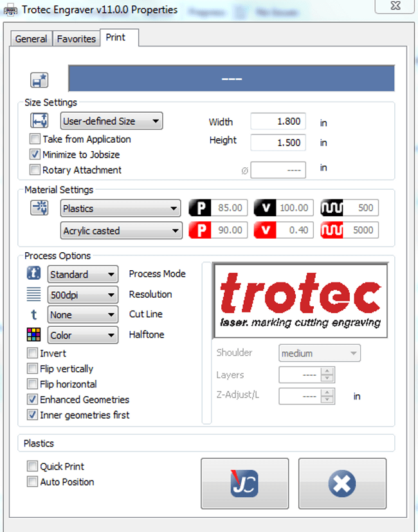The width and height of the screenshot is (418, 532).
Task: Click the black pulse frequency wave icon
Action: [331, 208]
